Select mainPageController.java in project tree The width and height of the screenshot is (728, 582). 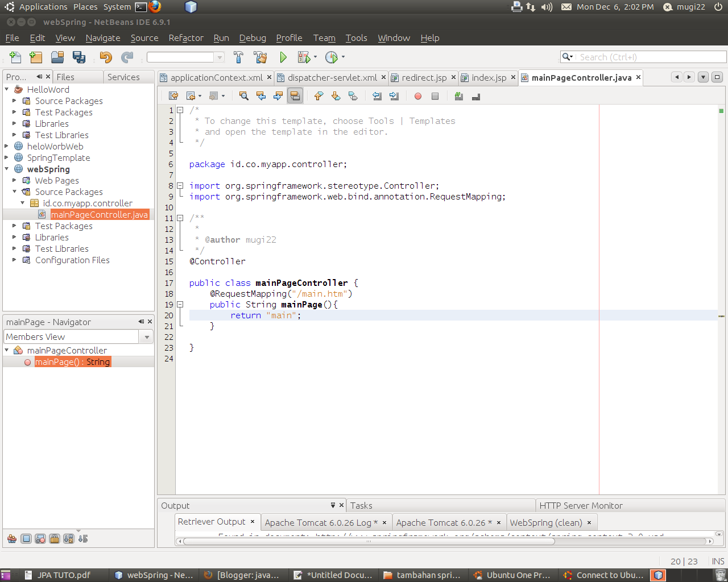[x=99, y=214]
